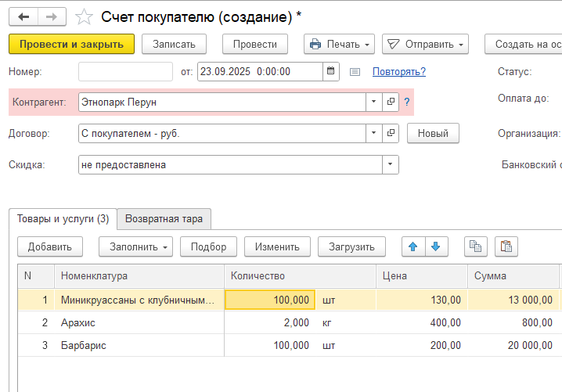
Task: Expand the Договор dropdown list
Action: [374, 133]
